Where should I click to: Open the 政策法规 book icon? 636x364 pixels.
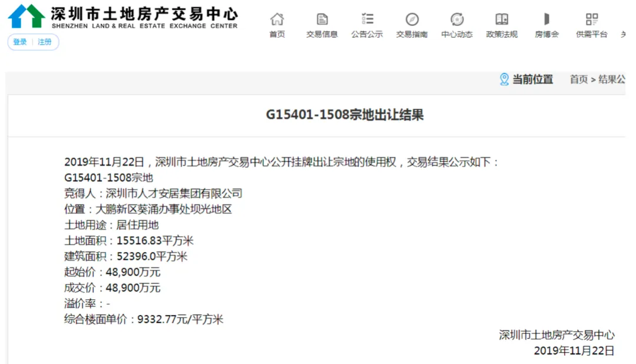(x=502, y=19)
